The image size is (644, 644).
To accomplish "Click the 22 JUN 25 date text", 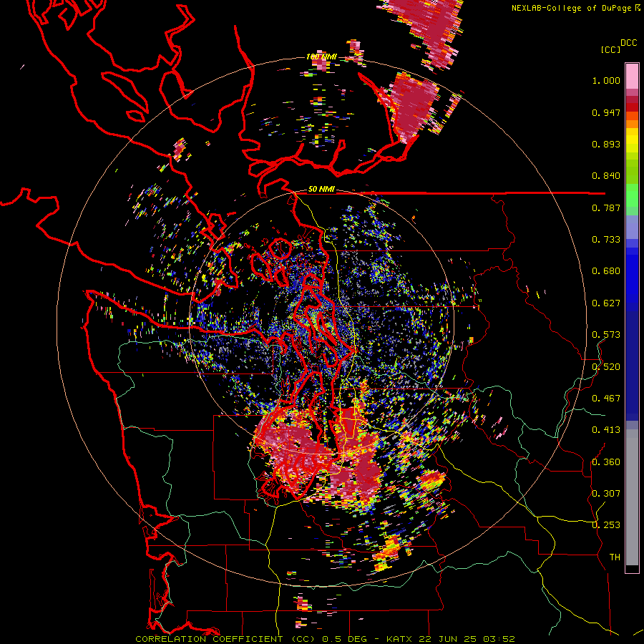I will pyautogui.click(x=447, y=639).
